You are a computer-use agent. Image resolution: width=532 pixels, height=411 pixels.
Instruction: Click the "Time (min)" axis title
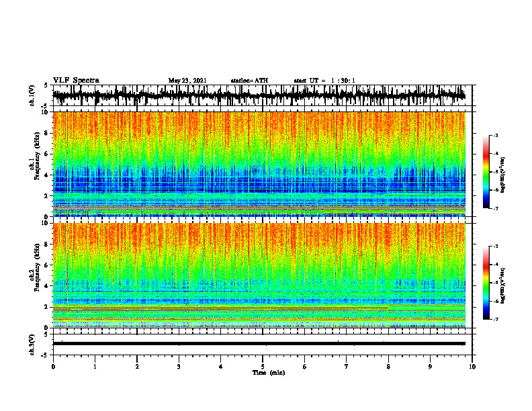click(x=269, y=373)
